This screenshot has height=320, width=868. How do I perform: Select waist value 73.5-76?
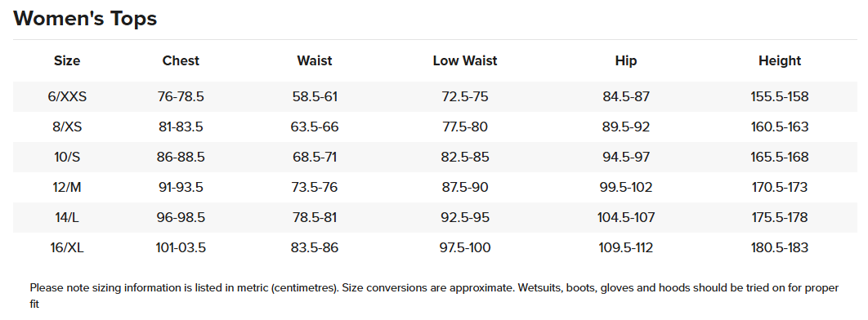point(315,188)
